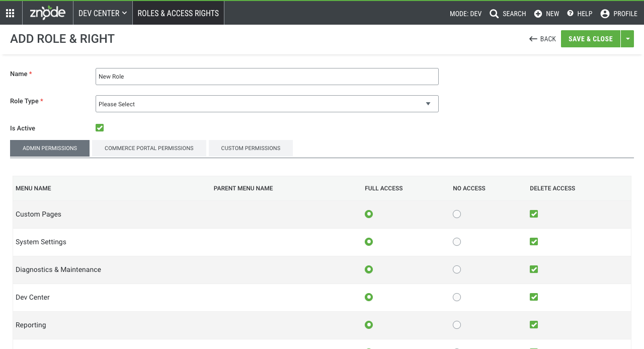Select Full Access for Reporting
This screenshot has width=644, height=349.
tap(369, 325)
